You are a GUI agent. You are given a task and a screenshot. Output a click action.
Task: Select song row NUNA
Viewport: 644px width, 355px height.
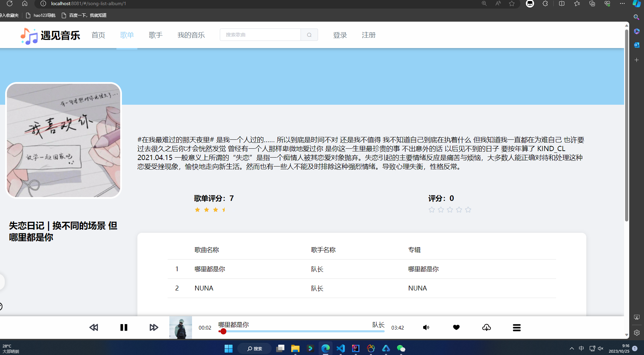coord(362,288)
